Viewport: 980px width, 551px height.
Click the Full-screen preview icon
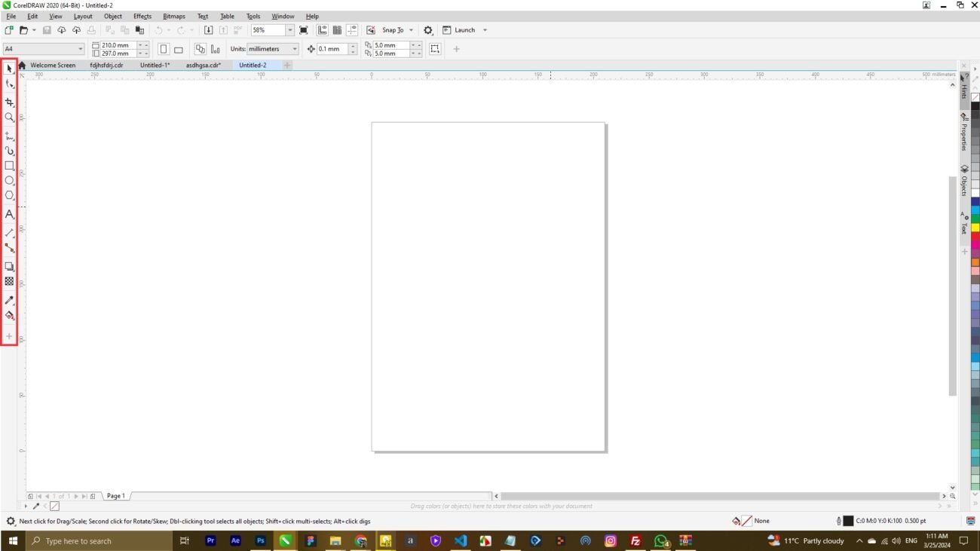point(304,30)
